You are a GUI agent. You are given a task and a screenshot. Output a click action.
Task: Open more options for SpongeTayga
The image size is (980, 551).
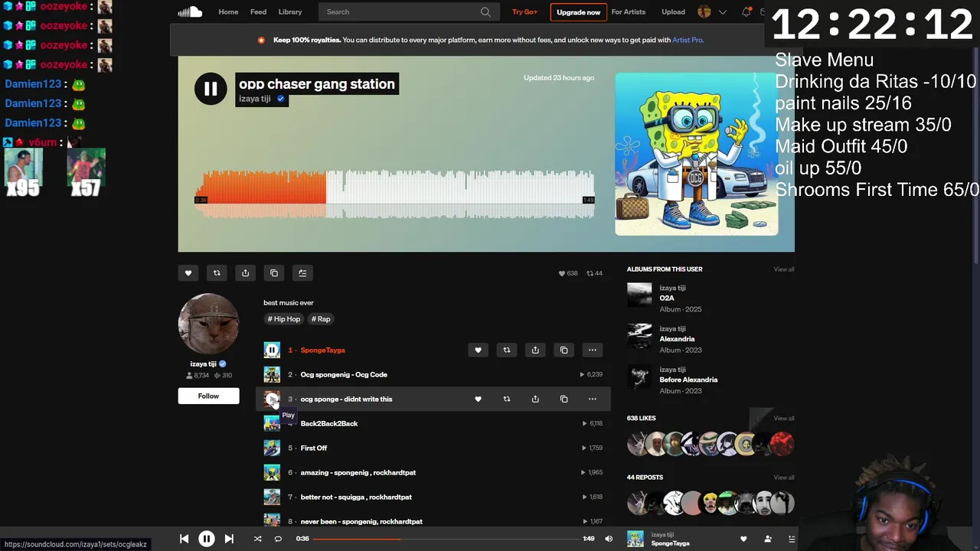[x=593, y=350]
